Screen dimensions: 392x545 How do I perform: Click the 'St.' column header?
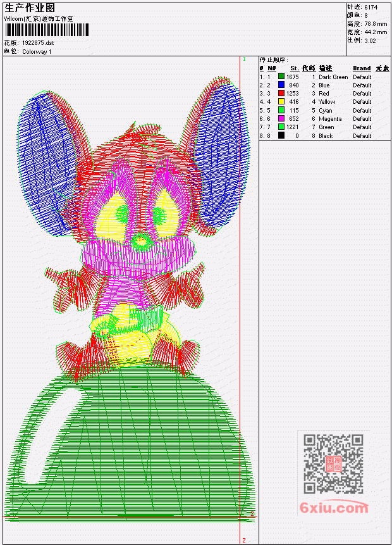point(295,68)
